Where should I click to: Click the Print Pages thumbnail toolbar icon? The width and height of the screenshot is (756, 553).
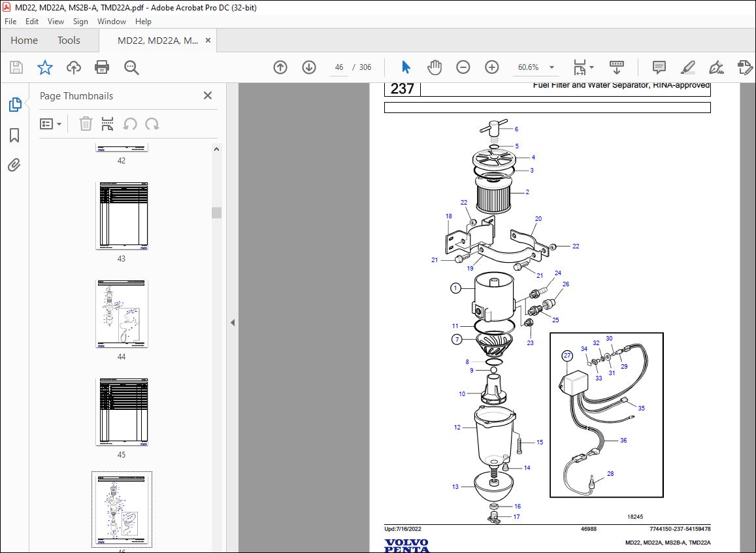point(108,124)
